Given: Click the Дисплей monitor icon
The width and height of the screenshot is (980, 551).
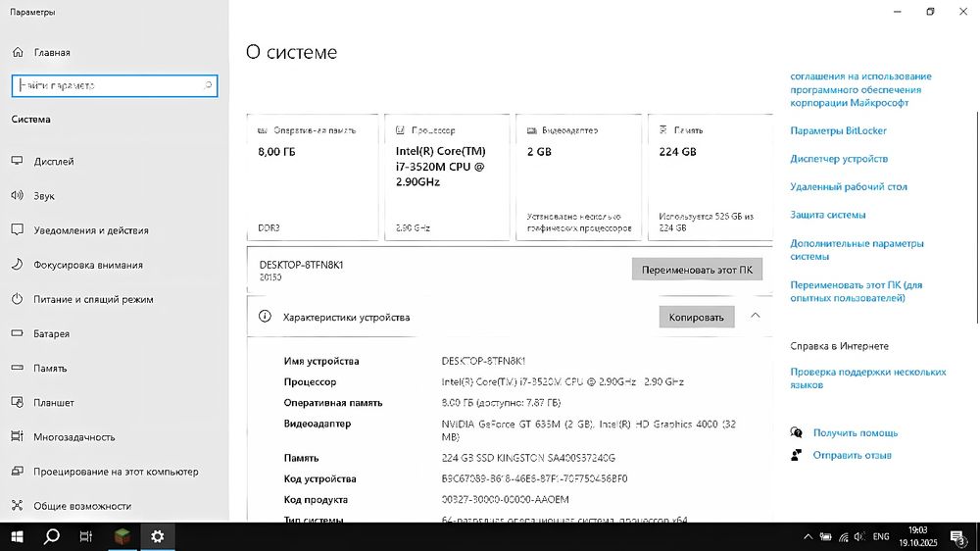Looking at the screenshot, I should (x=18, y=161).
